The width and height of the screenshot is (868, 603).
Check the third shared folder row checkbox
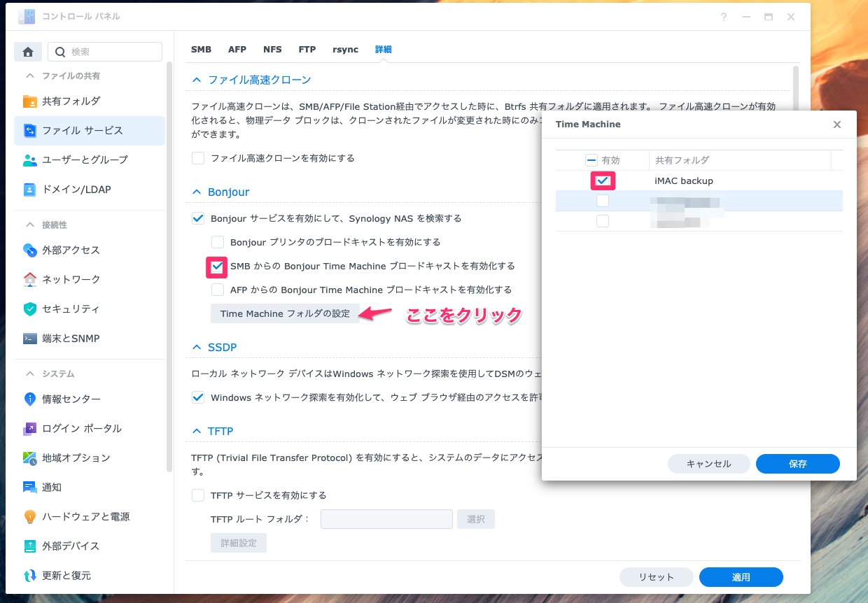[603, 221]
